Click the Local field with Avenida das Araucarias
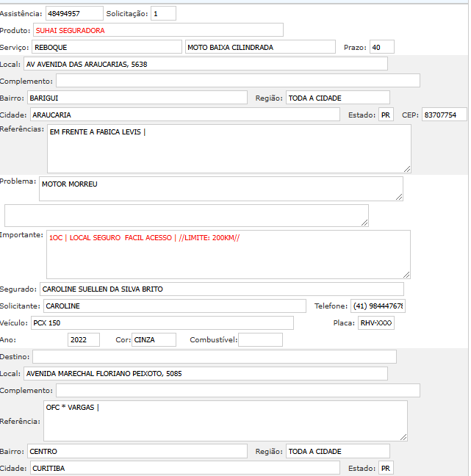 (205, 64)
